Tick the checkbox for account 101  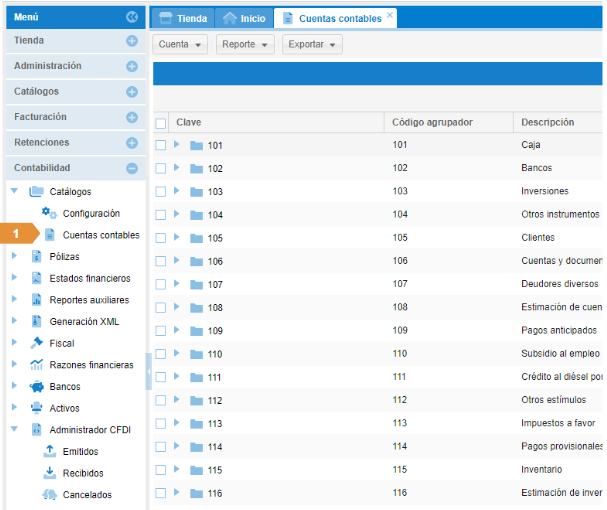(x=161, y=145)
